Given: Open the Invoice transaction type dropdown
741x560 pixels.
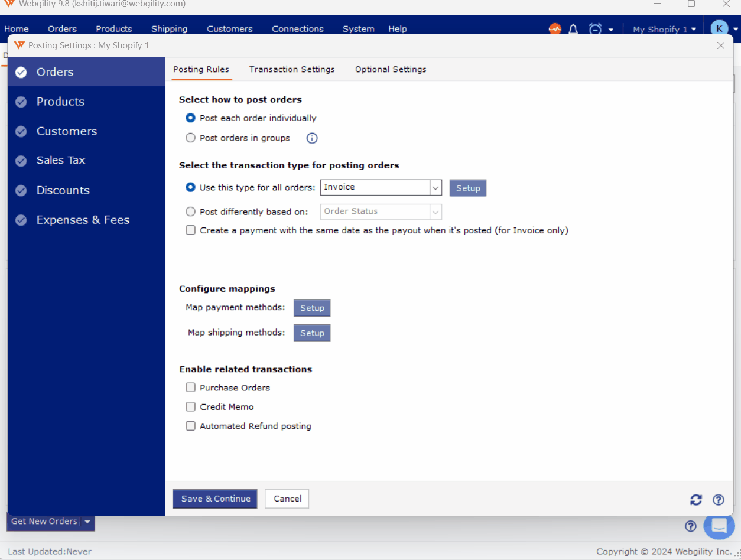Looking at the screenshot, I should coord(435,187).
